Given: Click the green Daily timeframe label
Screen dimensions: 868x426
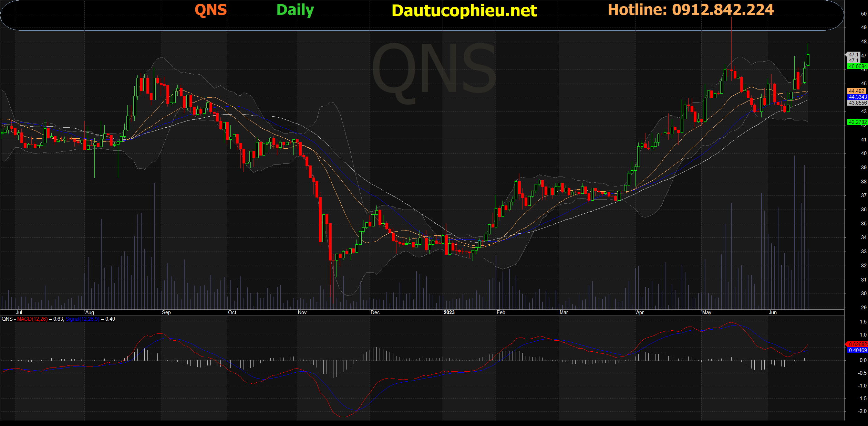Looking at the screenshot, I should tap(295, 10).
